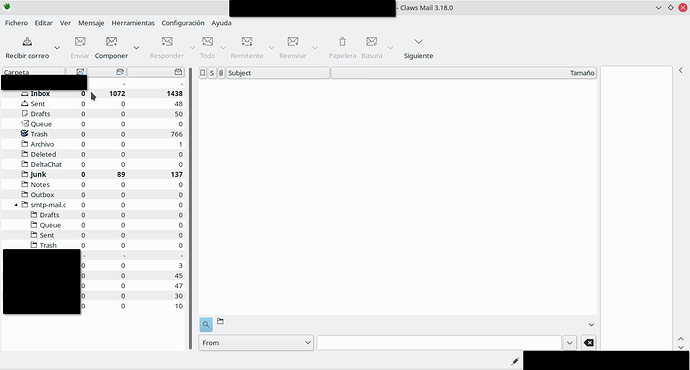Open the From search criteria dropdown
690x370 pixels.
click(256, 343)
